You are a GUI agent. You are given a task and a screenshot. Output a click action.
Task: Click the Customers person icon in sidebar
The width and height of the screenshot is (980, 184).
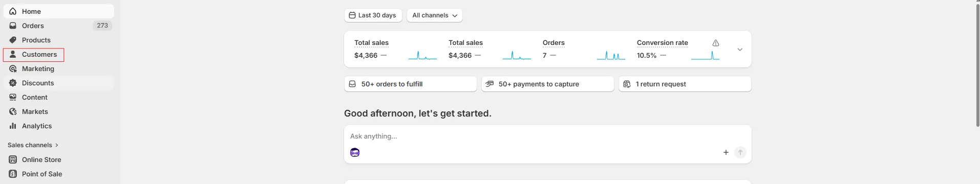tap(13, 54)
